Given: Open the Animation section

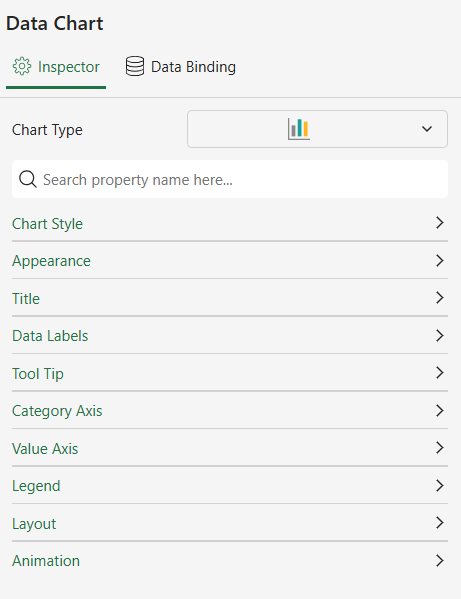Looking at the screenshot, I should (230, 560).
